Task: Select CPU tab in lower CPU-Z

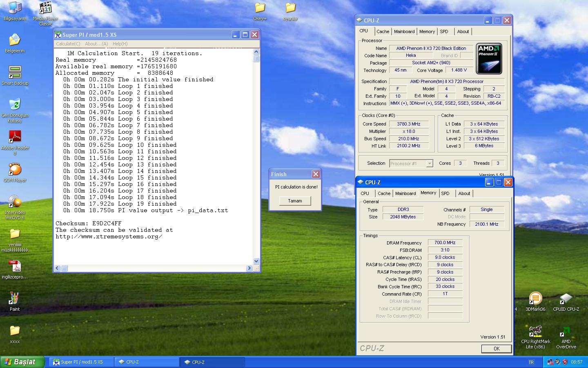Action: tap(365, 193)
